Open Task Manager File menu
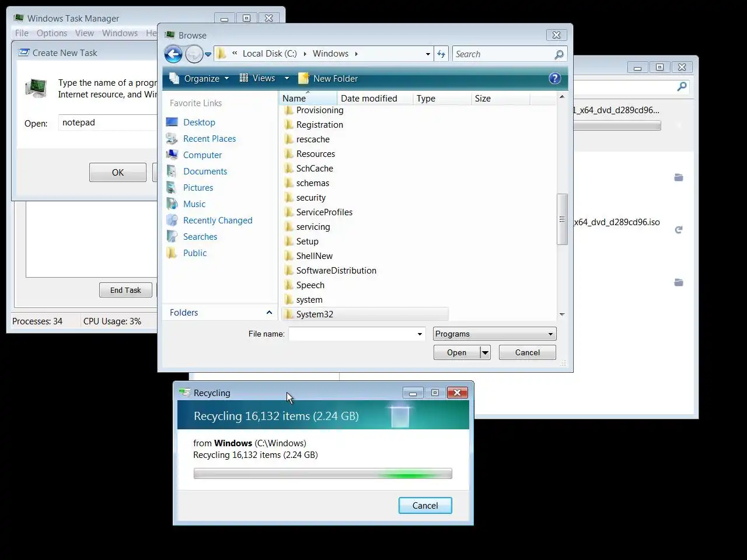Viewport: 747px width, 560px height. pyautogui.click(x=22, y=33)
